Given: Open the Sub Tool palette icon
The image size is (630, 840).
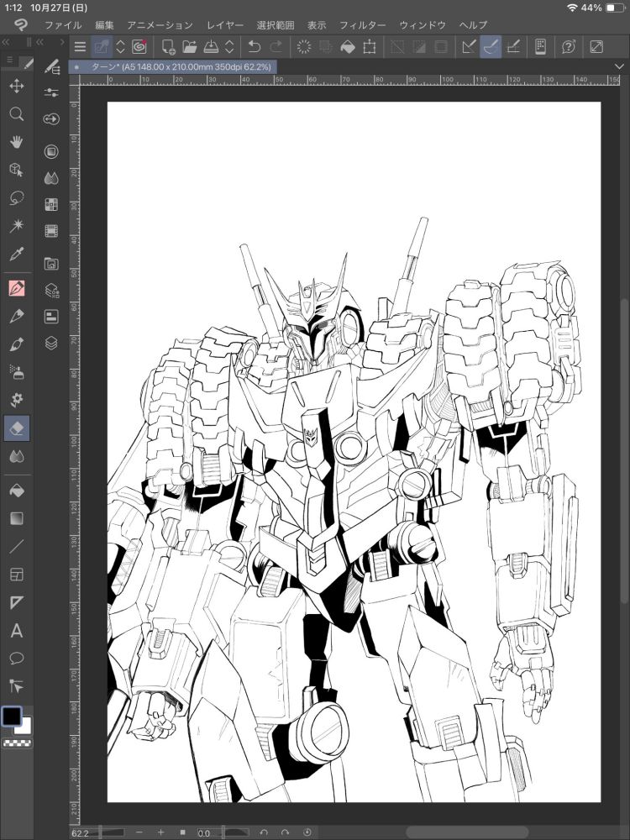Looking at the screenshot, I should coord(51,66).
